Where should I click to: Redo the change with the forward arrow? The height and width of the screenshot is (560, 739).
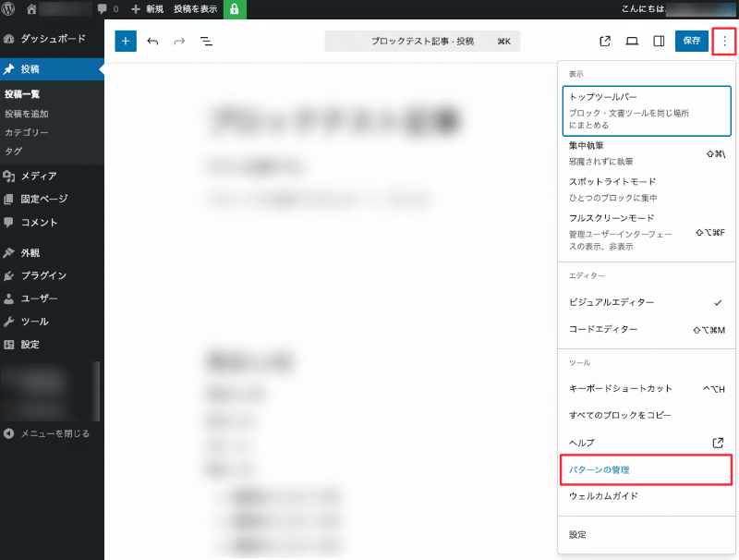tap(177, 41)
